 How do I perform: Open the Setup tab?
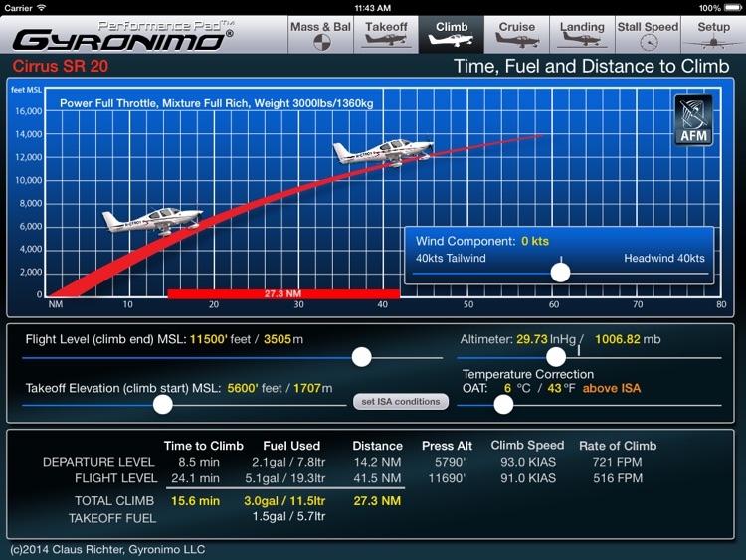pyautogui.click(x=713, y=34)
